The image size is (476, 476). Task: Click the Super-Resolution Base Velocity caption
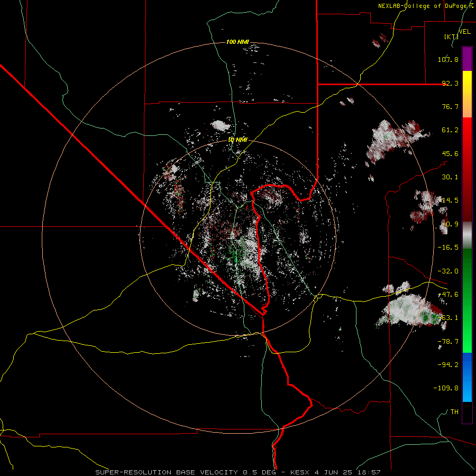pos(237,472)
